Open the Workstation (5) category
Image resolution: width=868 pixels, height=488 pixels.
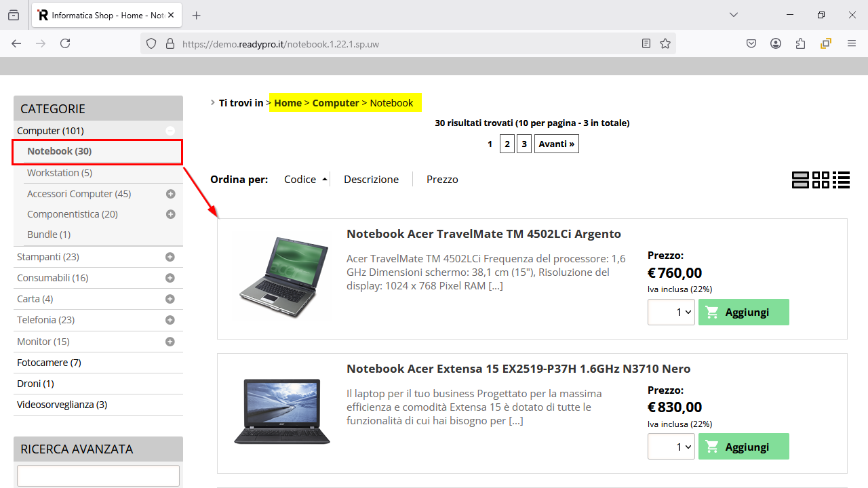click(x=60, y=173)
